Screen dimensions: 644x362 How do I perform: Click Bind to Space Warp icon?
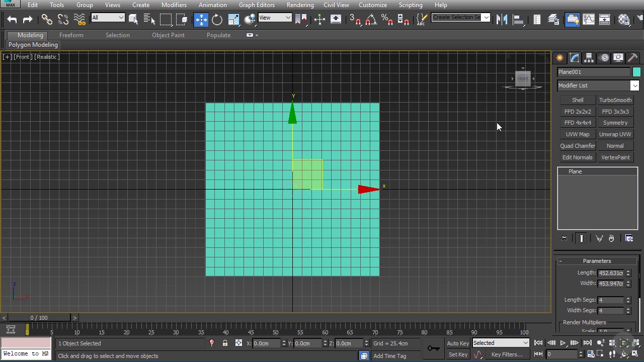[x=79, y=20]
